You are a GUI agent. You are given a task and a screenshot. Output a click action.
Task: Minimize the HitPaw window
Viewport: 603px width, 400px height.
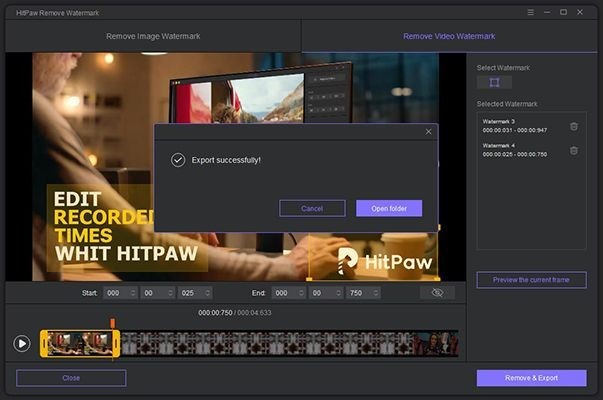tap(547, 12)
